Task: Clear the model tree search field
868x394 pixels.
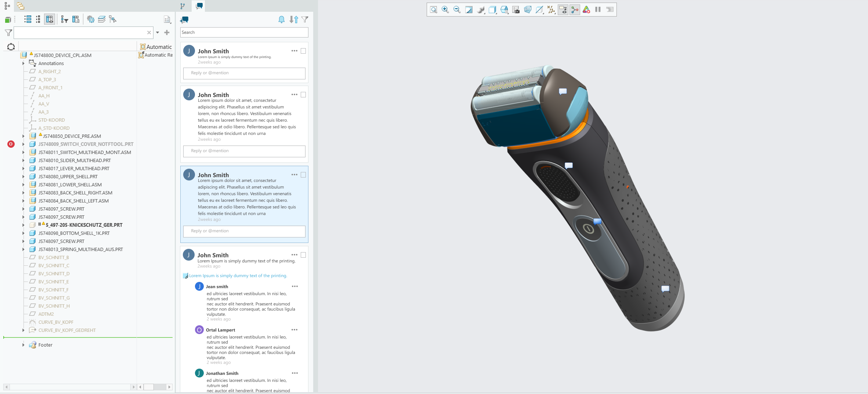Action: [149, 33]
